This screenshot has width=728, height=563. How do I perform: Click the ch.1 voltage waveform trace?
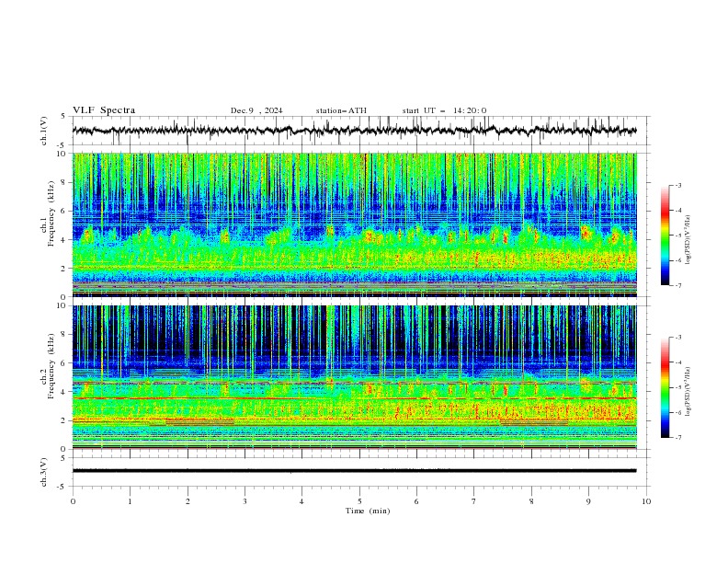pos(354,131)
